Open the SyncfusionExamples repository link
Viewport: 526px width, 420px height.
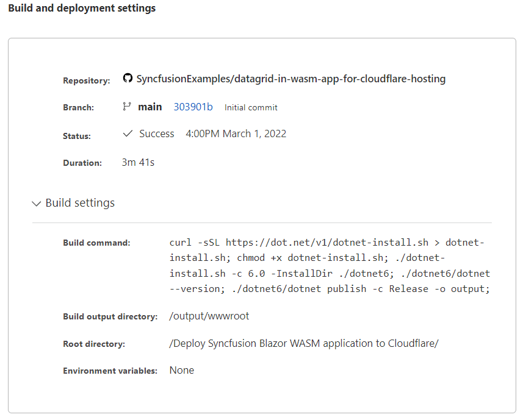point(290,79)
